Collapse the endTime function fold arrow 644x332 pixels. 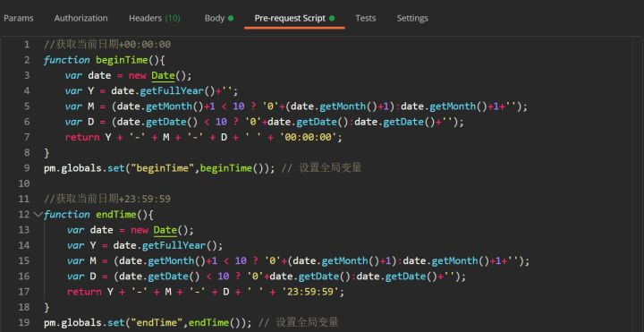(x=38, y=214)
